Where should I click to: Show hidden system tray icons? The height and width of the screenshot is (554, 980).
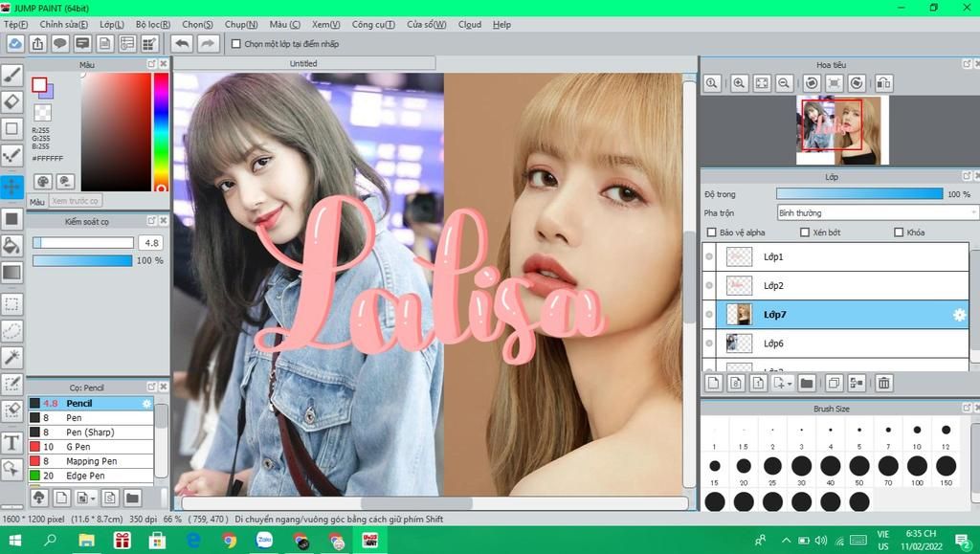pyautogui.click(x=786, y=541)
